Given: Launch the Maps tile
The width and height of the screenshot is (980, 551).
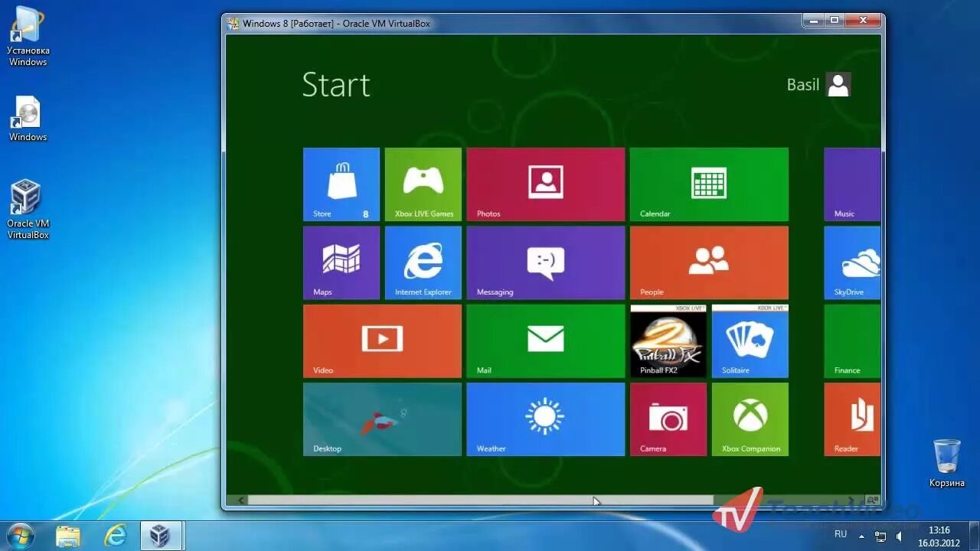Looking at the screenshot, I should click(x=341, y=262).
